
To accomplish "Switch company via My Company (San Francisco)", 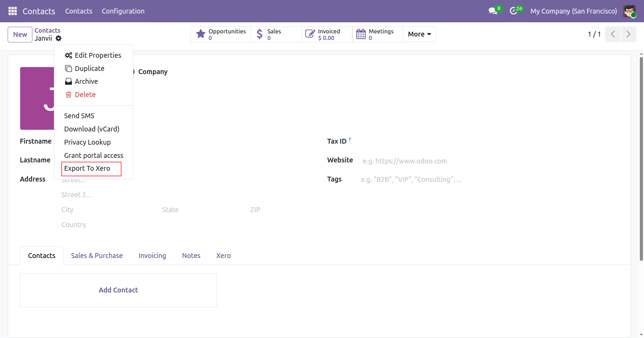I will click(x=573, y=11).
